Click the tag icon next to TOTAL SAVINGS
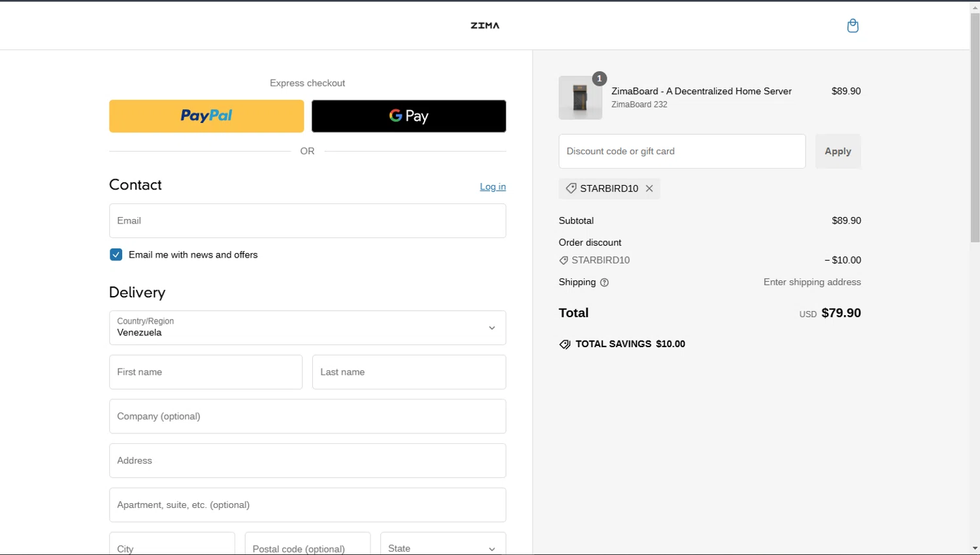The image size is (980, 555). click(x=564, y=345)
